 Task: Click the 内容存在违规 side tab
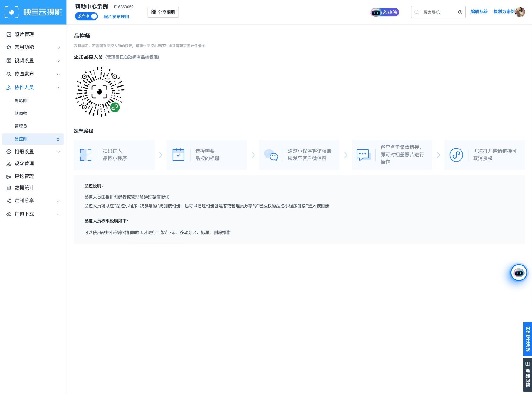pyautogui.click(x=527, y=339)
